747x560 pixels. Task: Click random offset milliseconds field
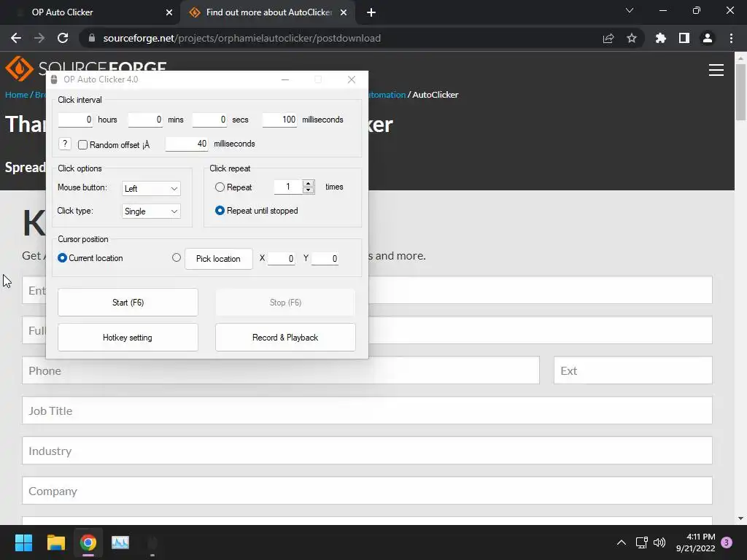coord(187,144)
